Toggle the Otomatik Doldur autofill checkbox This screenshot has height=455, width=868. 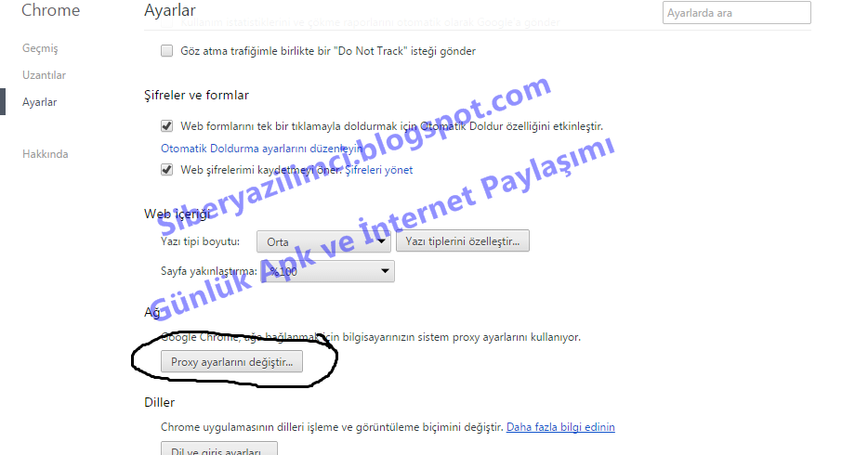point(166,126)
